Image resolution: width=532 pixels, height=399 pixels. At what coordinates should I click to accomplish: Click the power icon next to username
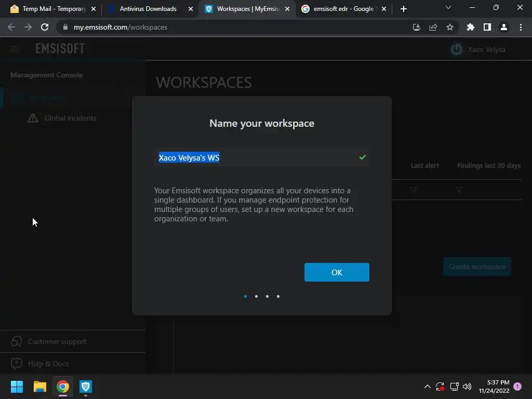[456, 49]
